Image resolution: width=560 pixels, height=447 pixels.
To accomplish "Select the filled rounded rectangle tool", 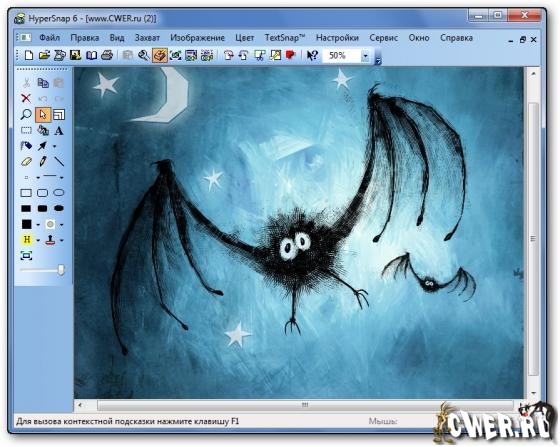I will [42, 209].
